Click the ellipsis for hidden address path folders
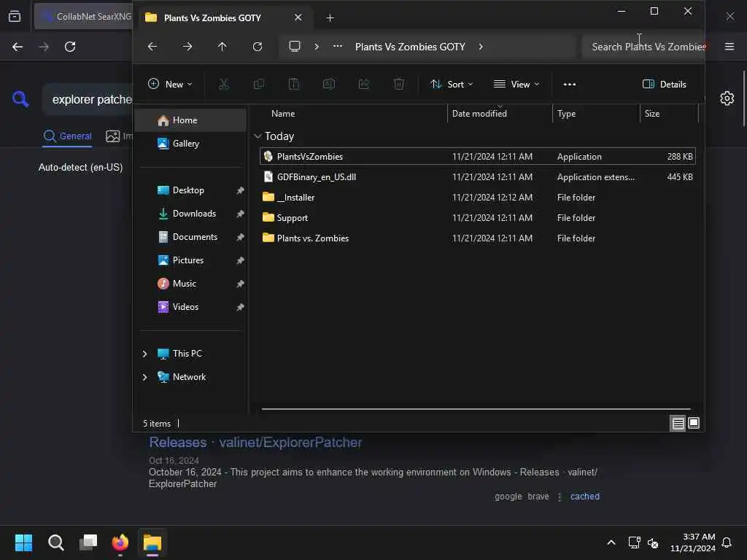 (337, 46)
